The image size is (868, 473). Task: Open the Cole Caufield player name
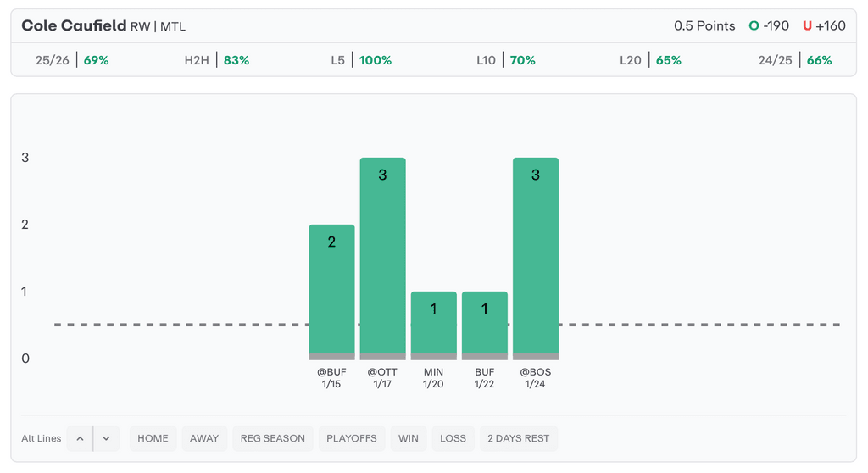click(x=74, y=25)
